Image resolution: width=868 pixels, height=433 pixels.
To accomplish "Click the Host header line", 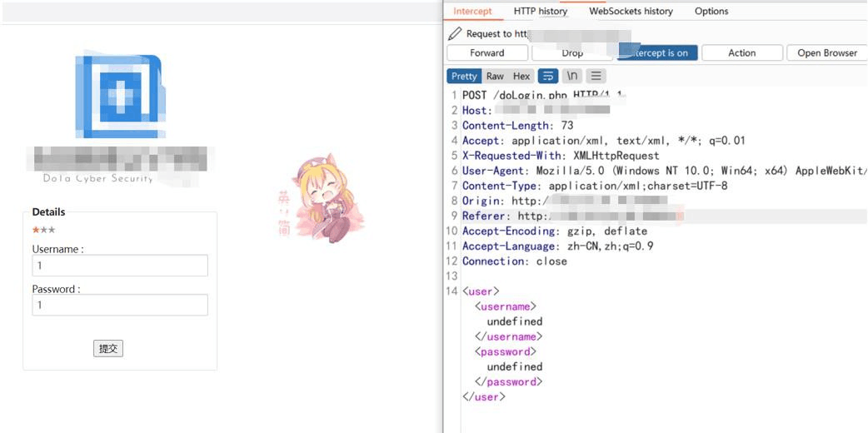I will coord(536,110).
